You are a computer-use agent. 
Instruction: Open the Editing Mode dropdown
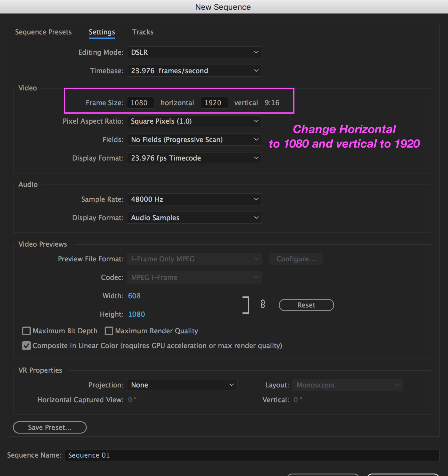[194, 52]
